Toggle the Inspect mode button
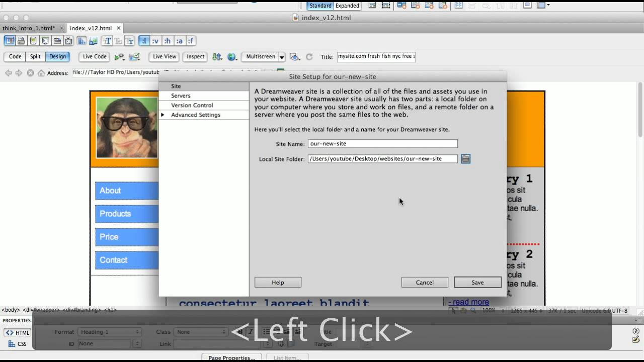The image size is (644, 362). (x=195, y=57)
